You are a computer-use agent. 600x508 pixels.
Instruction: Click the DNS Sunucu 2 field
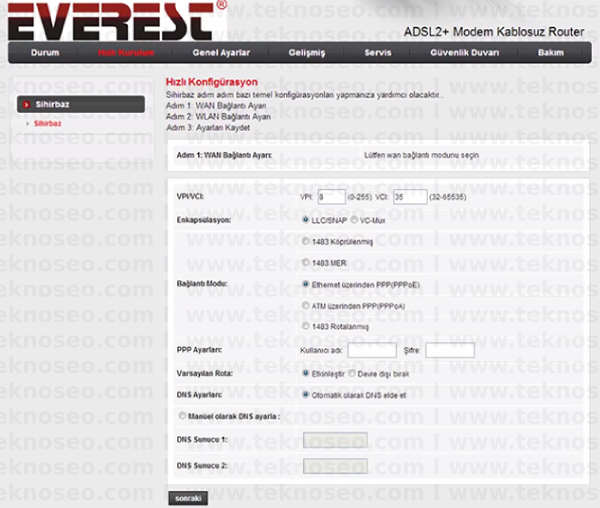coord(335,466)
